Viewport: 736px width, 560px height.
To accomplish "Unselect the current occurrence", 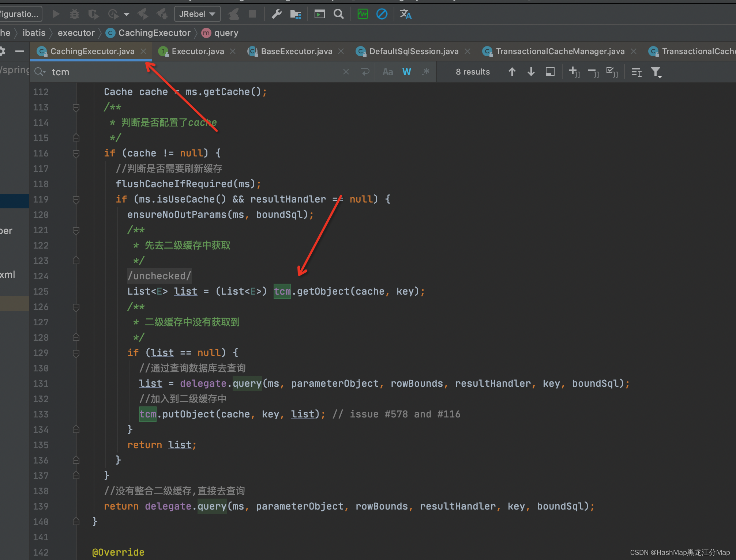I will pyautogui.click(x=593, y=73).
